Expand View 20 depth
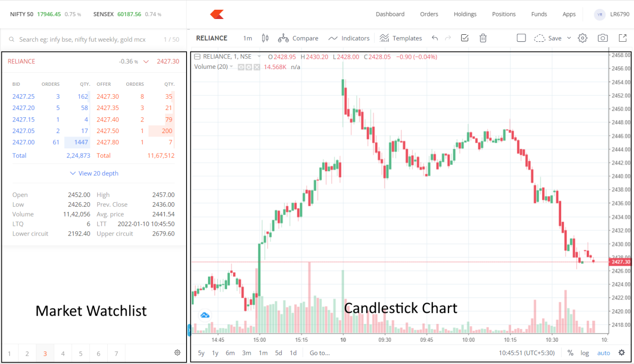This screenshot has width=634, height=364. [x=94, y=173]
